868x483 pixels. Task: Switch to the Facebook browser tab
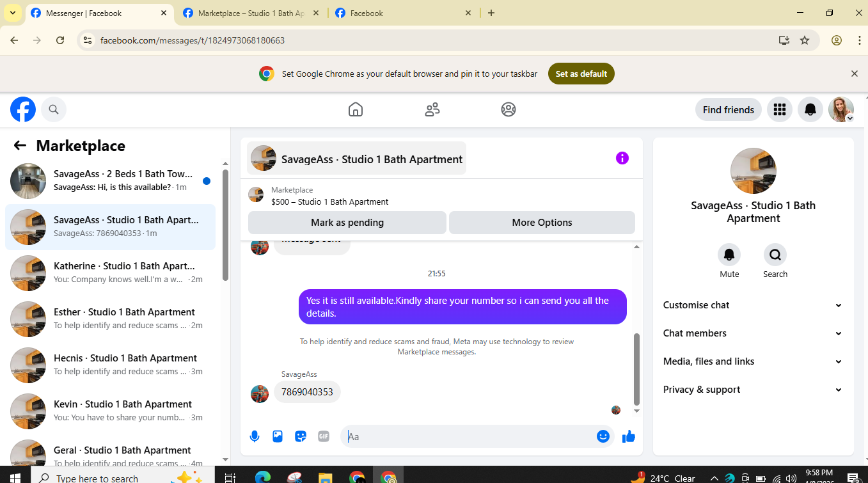coord(403,13)
